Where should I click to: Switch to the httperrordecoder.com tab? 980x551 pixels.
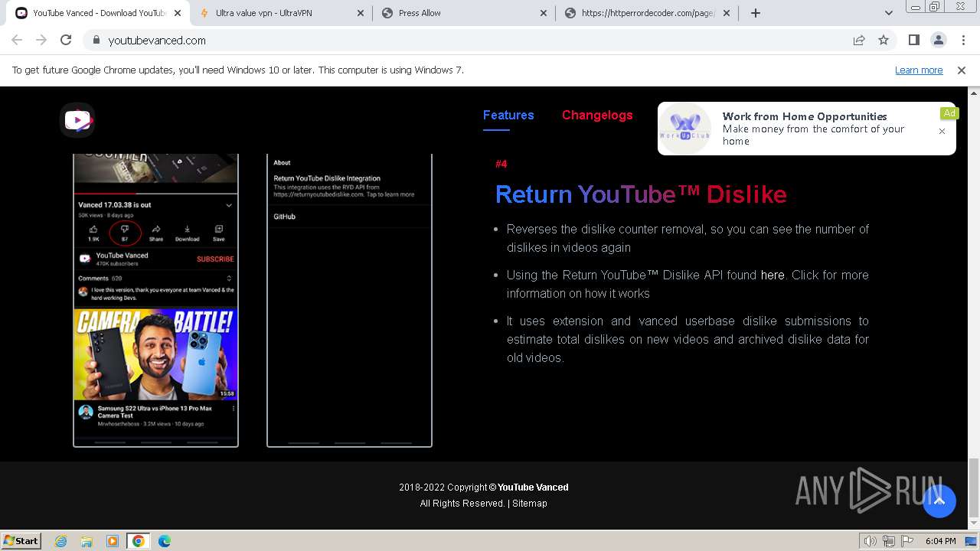click(648, 13)
